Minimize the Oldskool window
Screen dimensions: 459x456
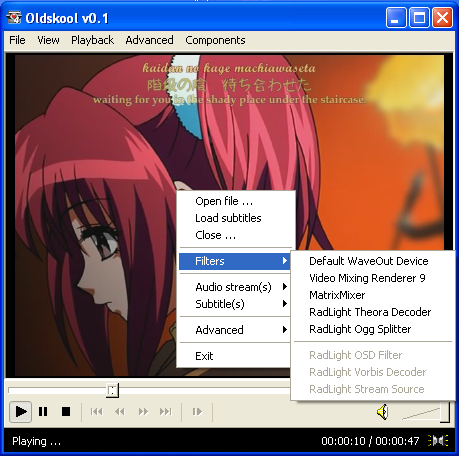pyautogui.click(x=396, y=18)
